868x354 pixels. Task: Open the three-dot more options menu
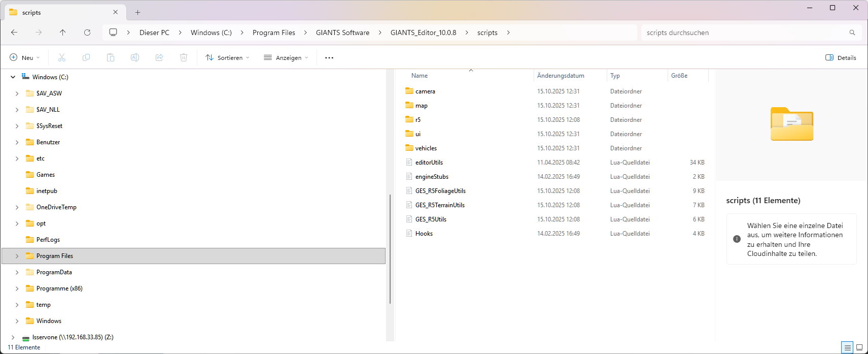(329, 58)
